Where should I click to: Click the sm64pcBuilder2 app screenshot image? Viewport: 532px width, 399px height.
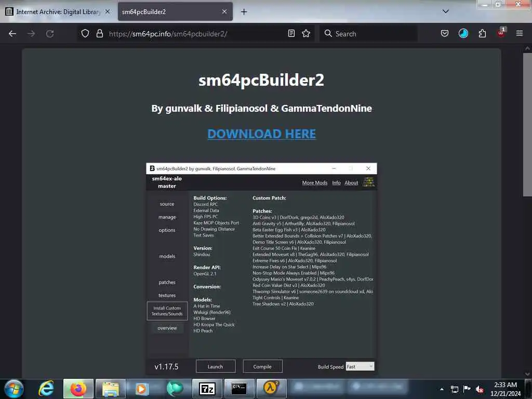[261, 269]
